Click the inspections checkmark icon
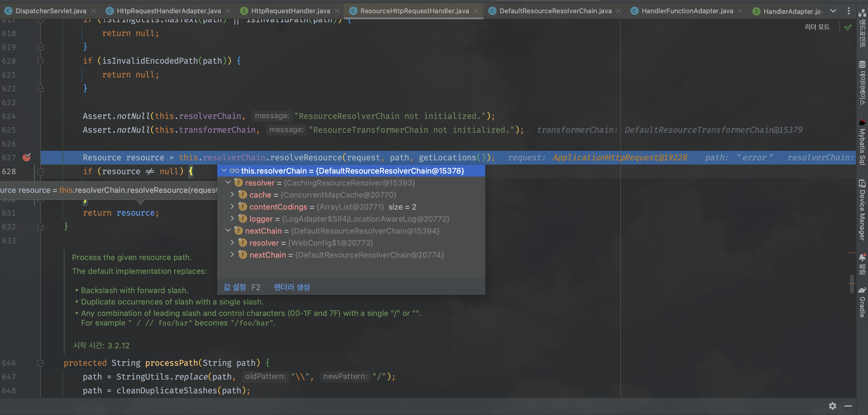 848,27
